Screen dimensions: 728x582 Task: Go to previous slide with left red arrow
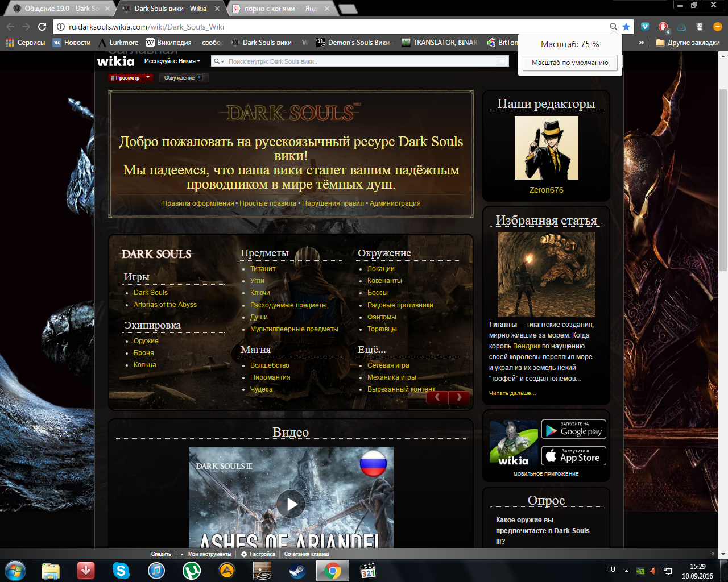tap(437, 397)
